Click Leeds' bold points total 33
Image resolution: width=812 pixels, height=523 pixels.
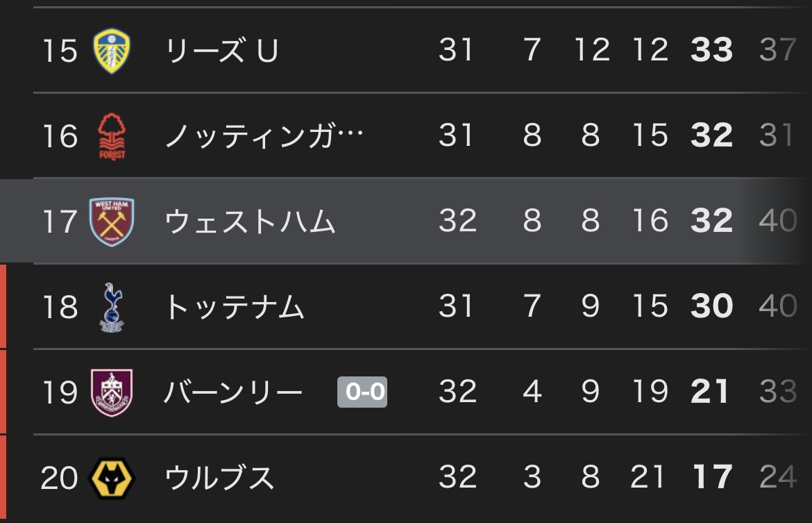712,51
